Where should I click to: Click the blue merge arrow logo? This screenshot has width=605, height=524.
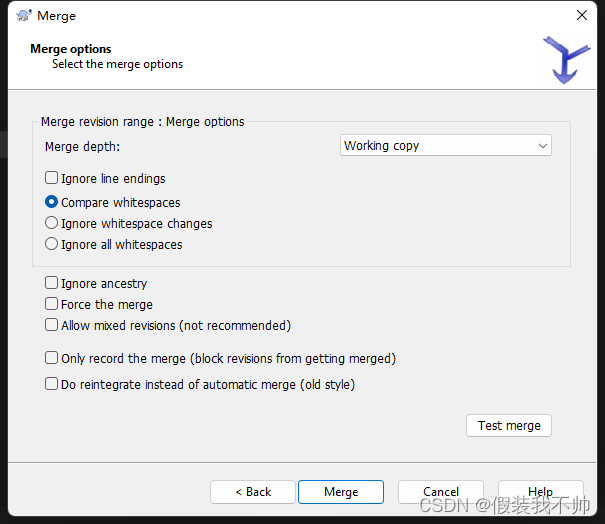(566, 60)
